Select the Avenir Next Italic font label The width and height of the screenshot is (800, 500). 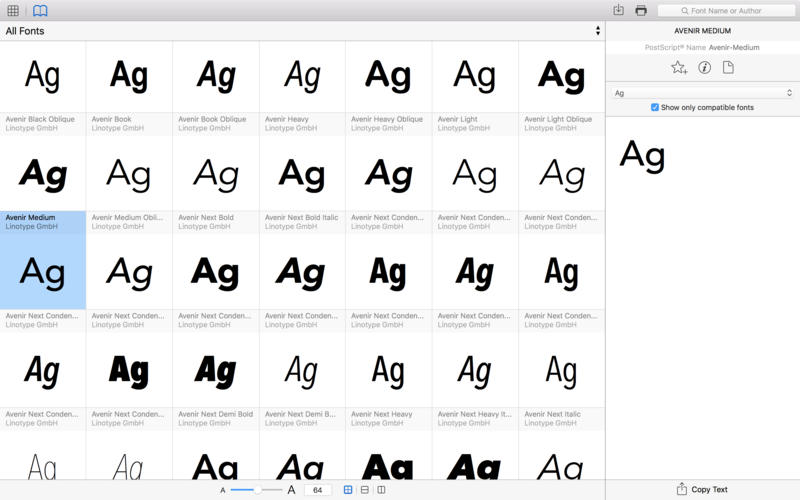[x=553, y=414]
